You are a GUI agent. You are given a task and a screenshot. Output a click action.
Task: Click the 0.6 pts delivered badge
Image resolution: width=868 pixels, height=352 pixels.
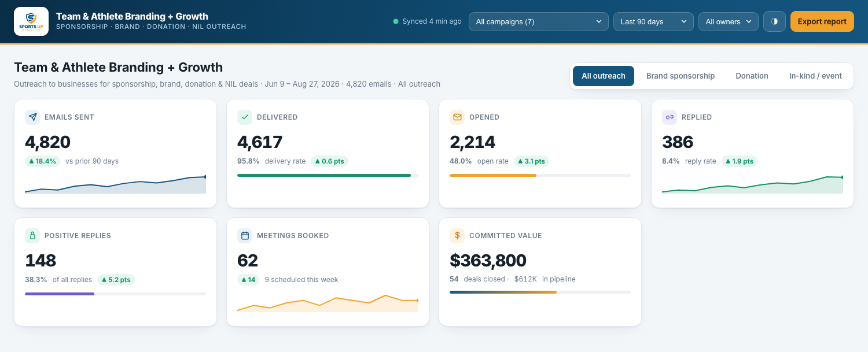tap(329, 161)
